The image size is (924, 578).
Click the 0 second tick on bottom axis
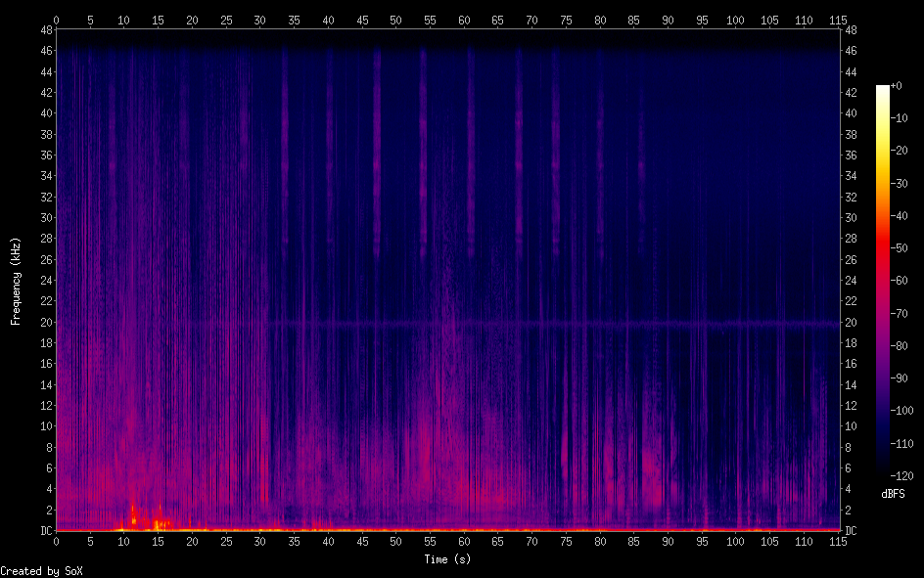coord(56,541)
